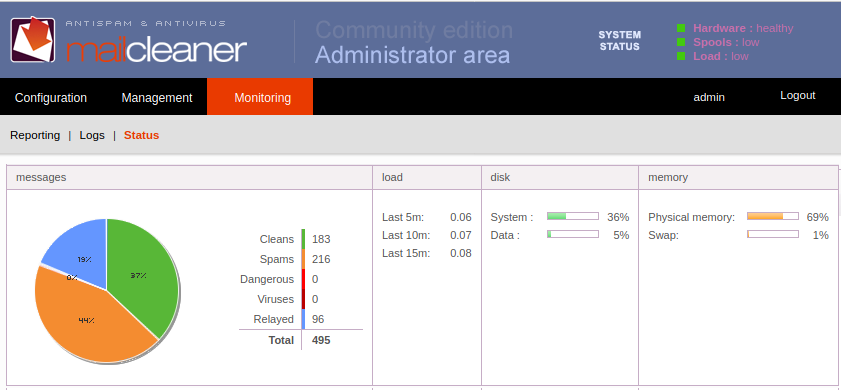Click the Total value 495
This screenshot has height=390, width=841.
tap(321, 340)
